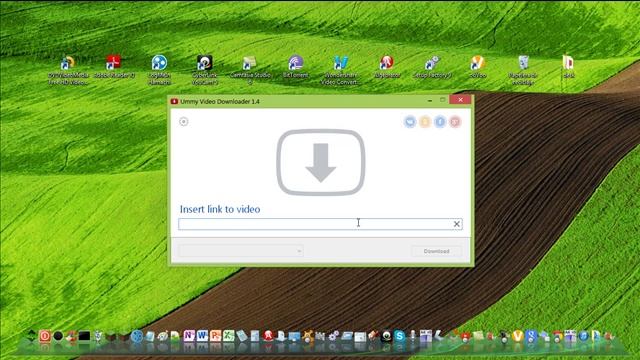This screenshot has width=640, height=360.
Task: Open the red A icon in dock
Action: pos(268,336)
